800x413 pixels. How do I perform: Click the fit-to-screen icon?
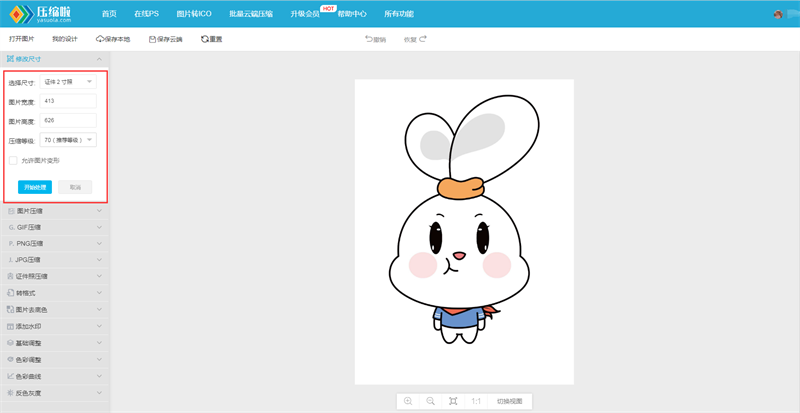(453, 401)
